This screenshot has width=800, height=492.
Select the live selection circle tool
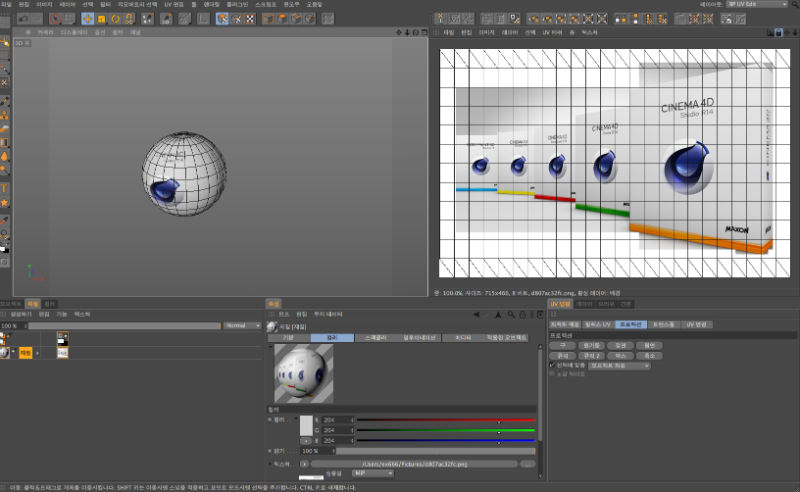tap(55, 19)
